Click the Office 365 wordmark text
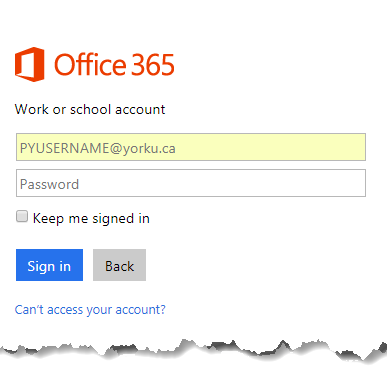The width and height of the screenshot is (387, 369). (114, 64)
